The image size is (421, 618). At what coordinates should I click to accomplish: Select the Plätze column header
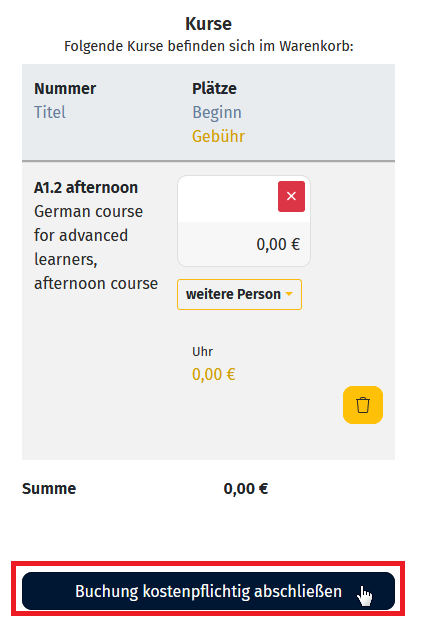(214, 88)
